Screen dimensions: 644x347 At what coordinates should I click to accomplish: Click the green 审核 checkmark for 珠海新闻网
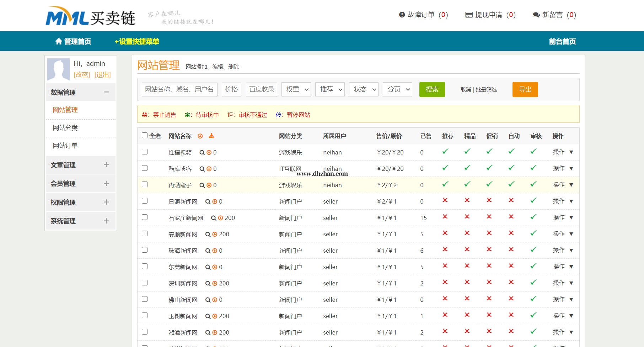click(x=533, y=250)
